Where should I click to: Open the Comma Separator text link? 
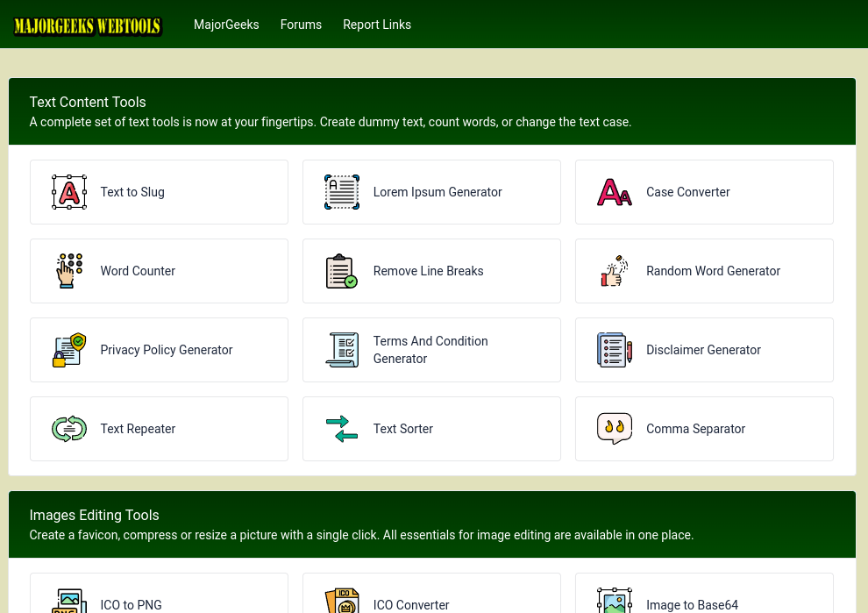click(x=695, y=429)
